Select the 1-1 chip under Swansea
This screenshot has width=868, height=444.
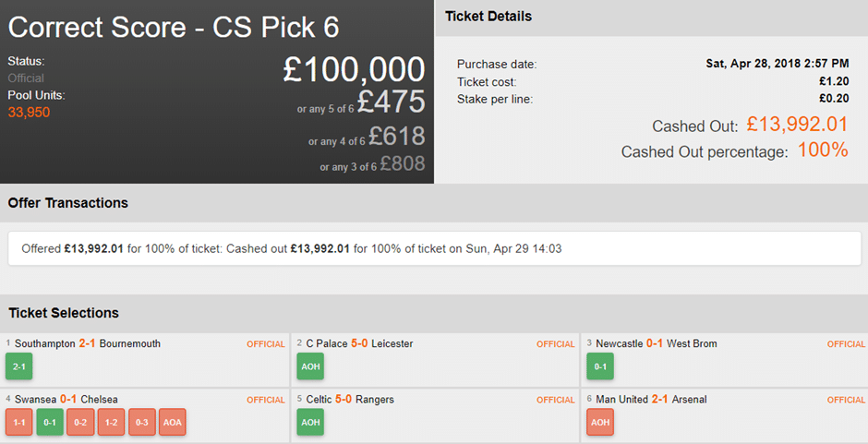(x=18, y=422)
